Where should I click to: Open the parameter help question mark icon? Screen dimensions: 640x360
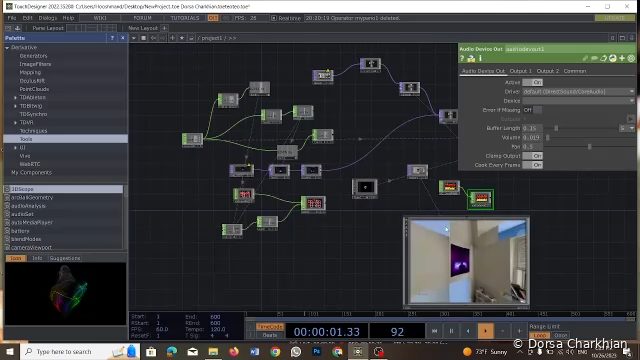click(462, 59)
